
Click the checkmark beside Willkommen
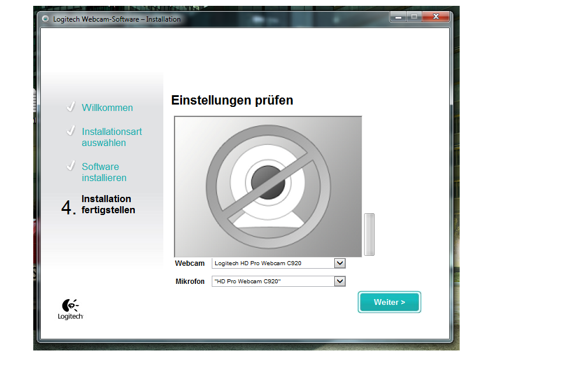coord(71,107)
